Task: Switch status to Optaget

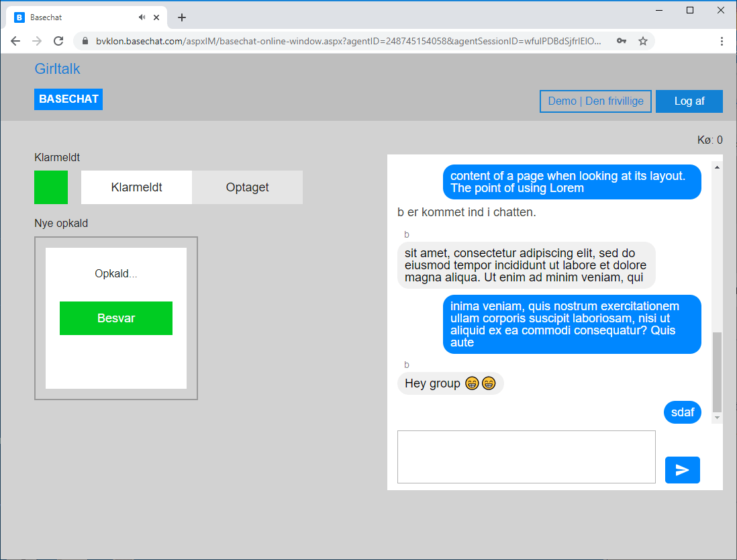Action: pos(247,187)
